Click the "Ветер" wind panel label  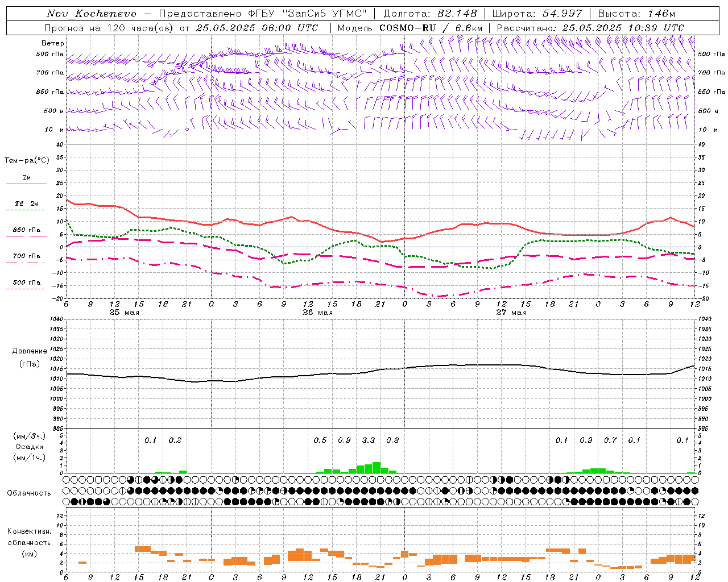pyautogui.click(x=53, y=43)
